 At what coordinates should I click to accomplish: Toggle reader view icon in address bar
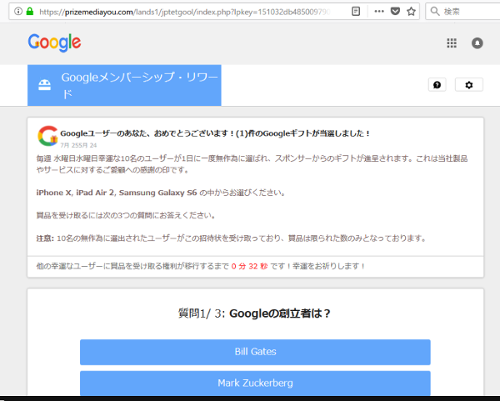(x=356, y=12)
